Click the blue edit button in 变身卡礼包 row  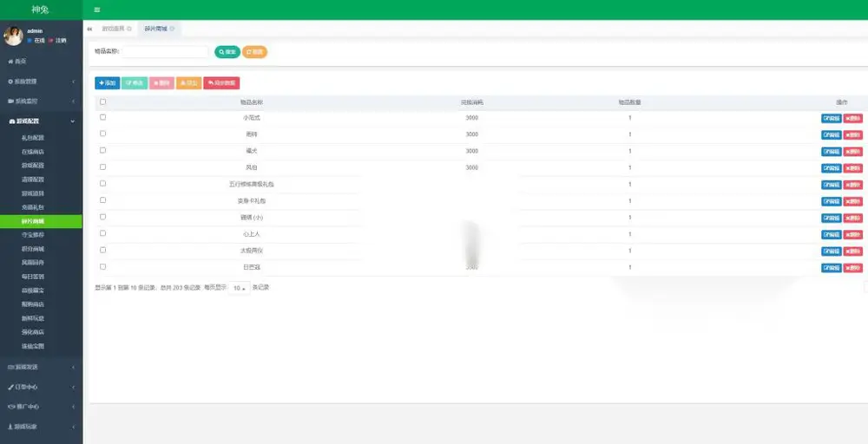tap(831, 201)
